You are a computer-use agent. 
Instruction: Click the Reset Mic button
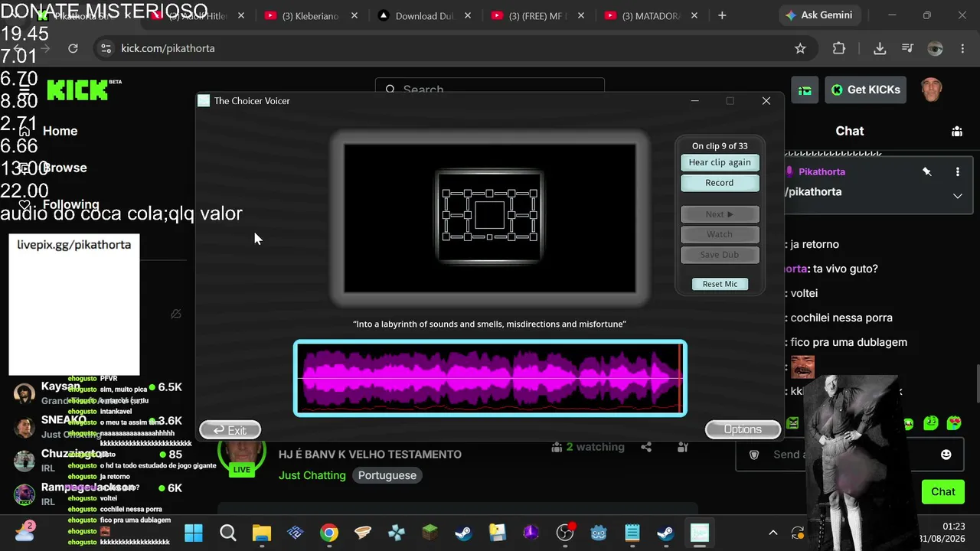(x=720, y=284)
